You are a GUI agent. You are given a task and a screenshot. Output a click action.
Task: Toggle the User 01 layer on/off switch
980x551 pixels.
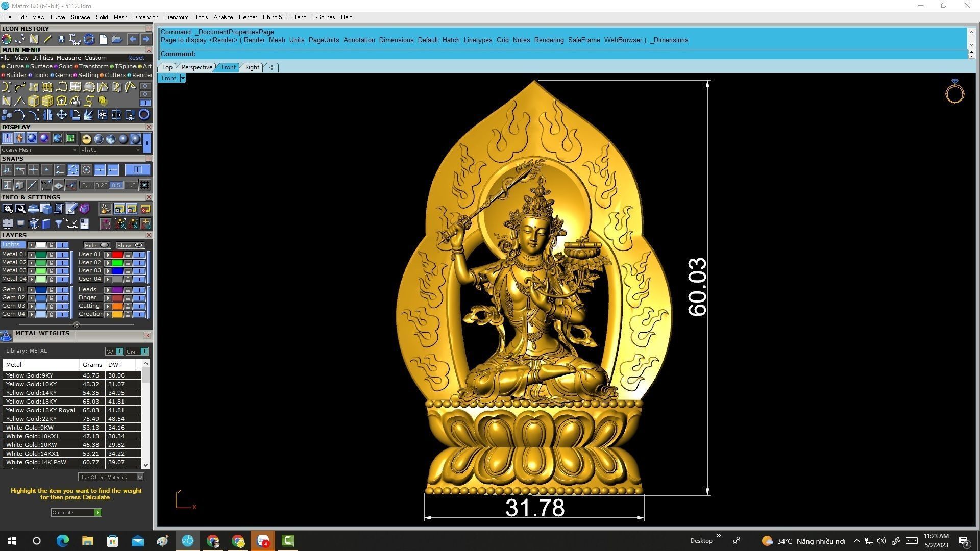[139, 255]
